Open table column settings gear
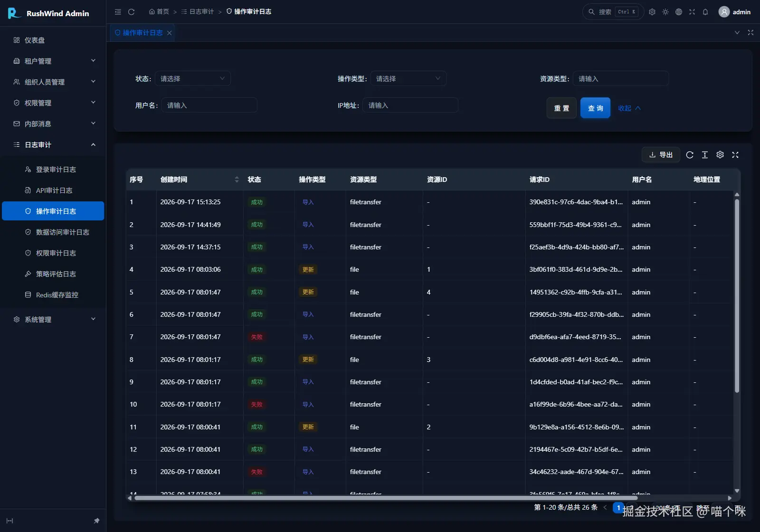This screenshot has width=760, height=532. click(x=720, y=155)
